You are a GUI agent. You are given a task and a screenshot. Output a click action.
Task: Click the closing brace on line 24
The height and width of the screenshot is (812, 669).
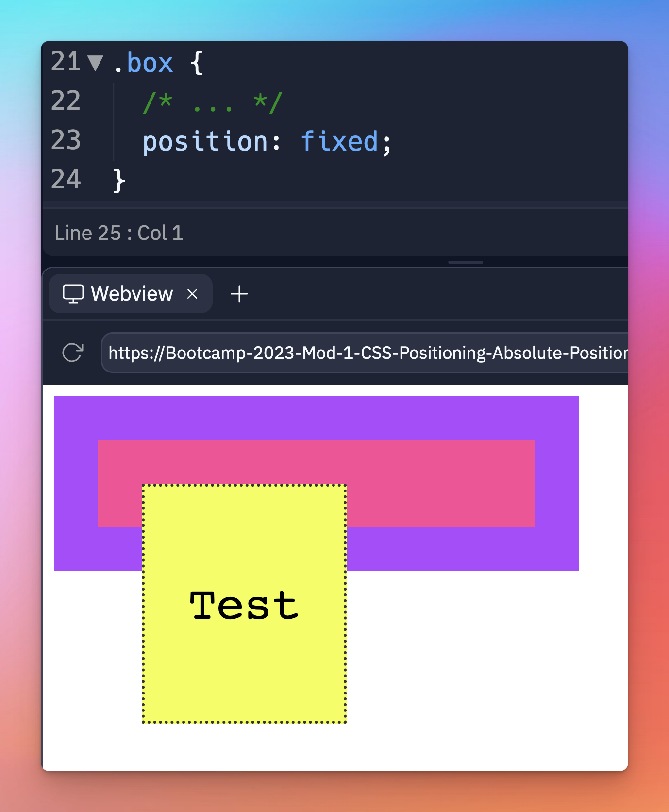click(119, 181)
